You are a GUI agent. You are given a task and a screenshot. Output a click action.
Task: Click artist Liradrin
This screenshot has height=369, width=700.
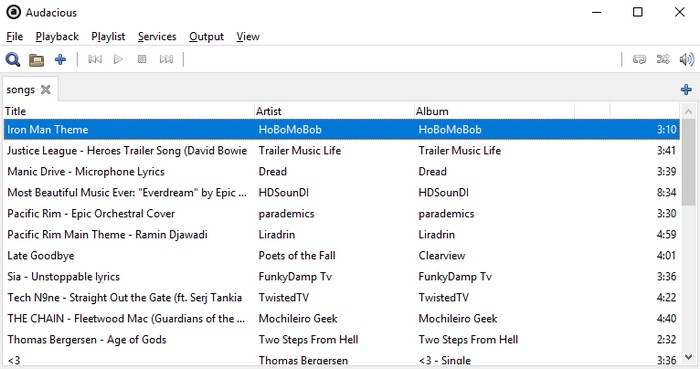(x=277, y=234)
